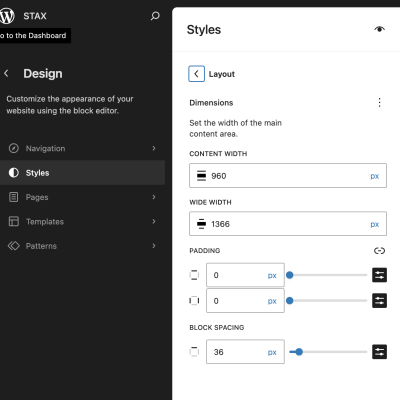This screenshot has width=400, height=400.
Task: Open Navigation menu item
Action: tap(82, 148)
